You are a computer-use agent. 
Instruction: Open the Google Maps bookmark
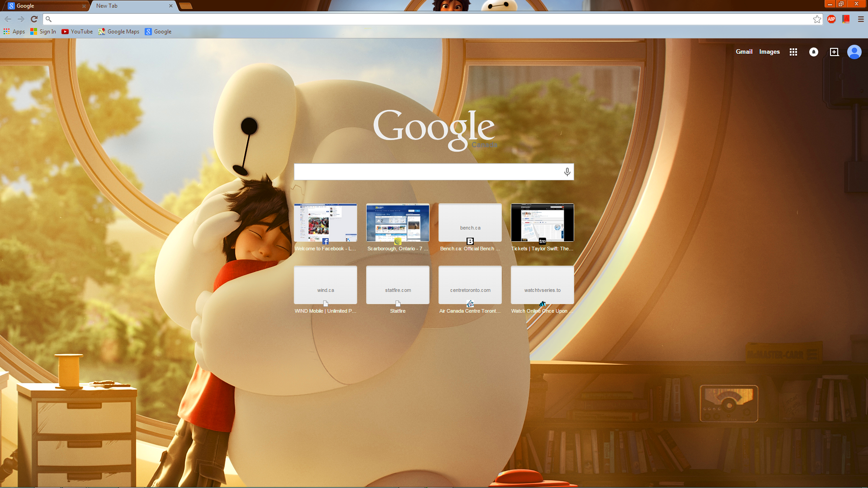pos(119,32)
